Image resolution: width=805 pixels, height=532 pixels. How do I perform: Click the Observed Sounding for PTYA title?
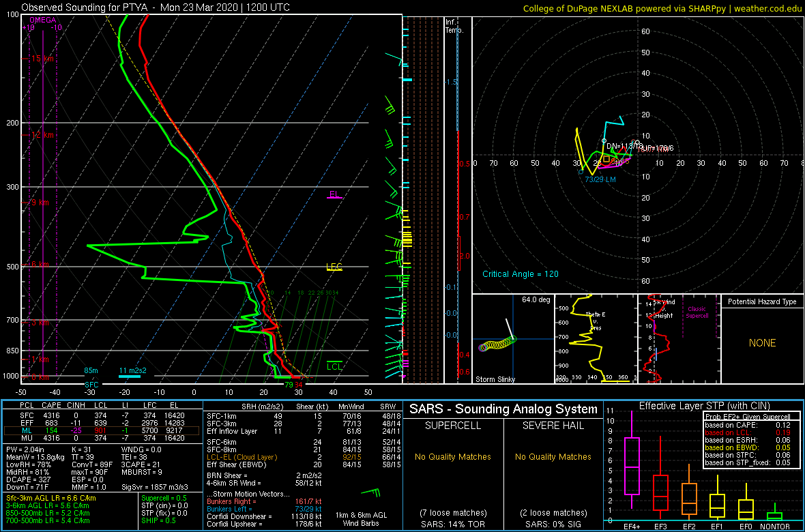(x=156, y=8)
